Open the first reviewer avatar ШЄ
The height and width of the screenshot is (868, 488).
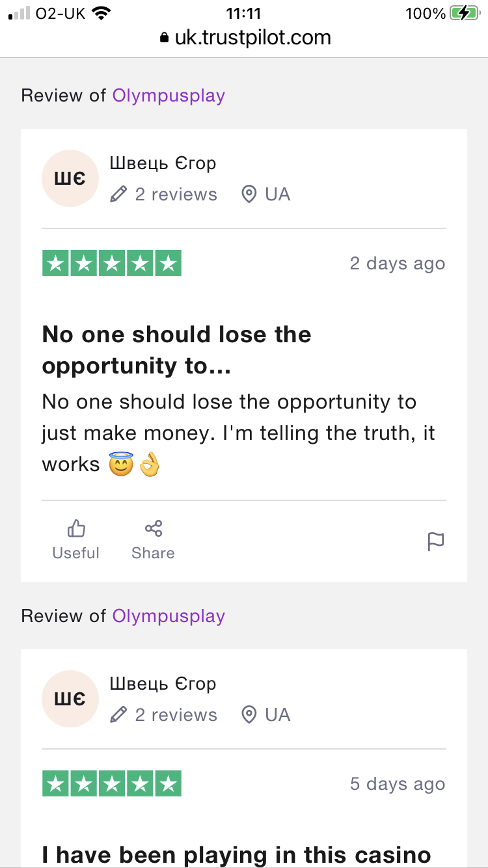point(70,178)
